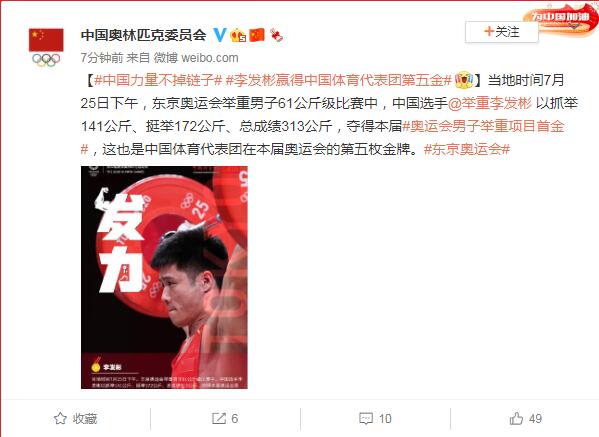Click the small Chinese flag badge

(257, 35)
